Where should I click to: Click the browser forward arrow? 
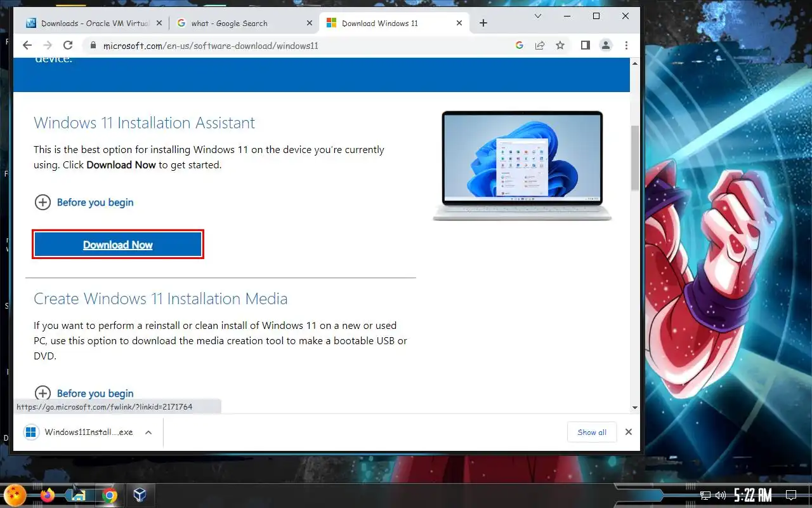[x=47, y=45]
